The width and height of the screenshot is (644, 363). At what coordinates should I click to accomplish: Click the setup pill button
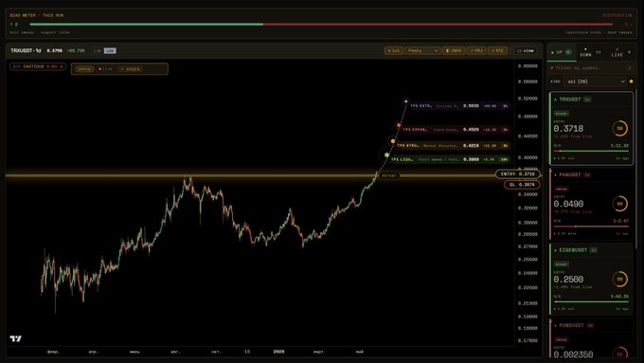pos(84,69)
